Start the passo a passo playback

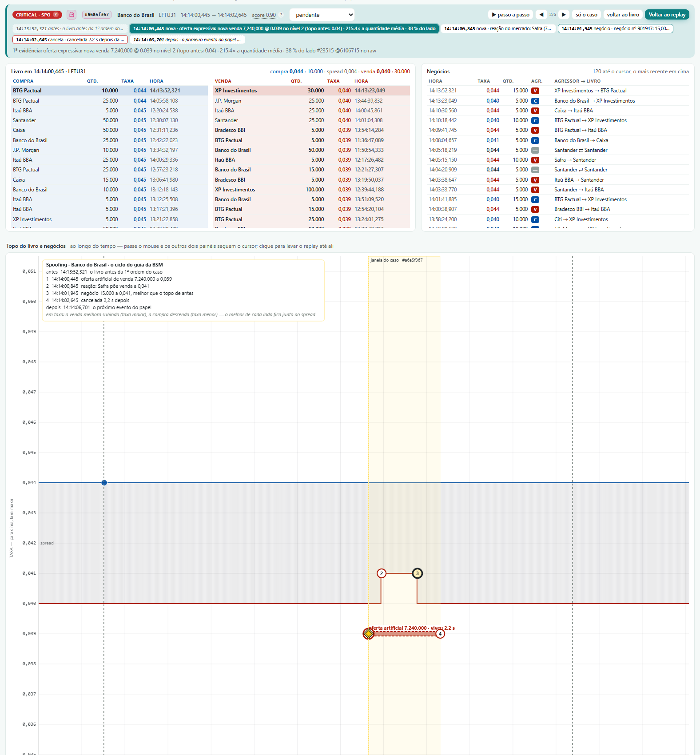(x=511, y=15)
